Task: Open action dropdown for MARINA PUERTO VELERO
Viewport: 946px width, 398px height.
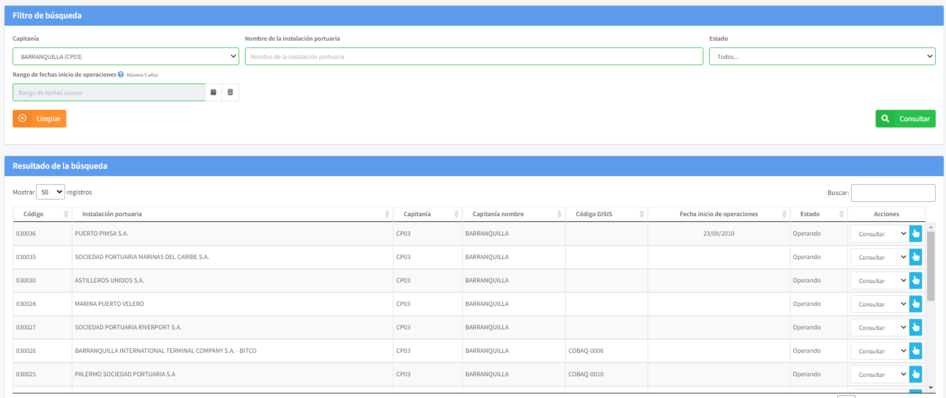Action: (x=880, y=304)
